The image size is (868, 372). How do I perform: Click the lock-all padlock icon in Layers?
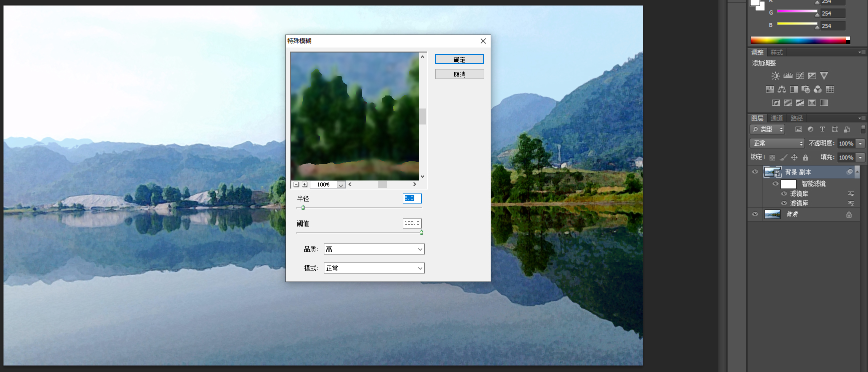tap(806, 157)
